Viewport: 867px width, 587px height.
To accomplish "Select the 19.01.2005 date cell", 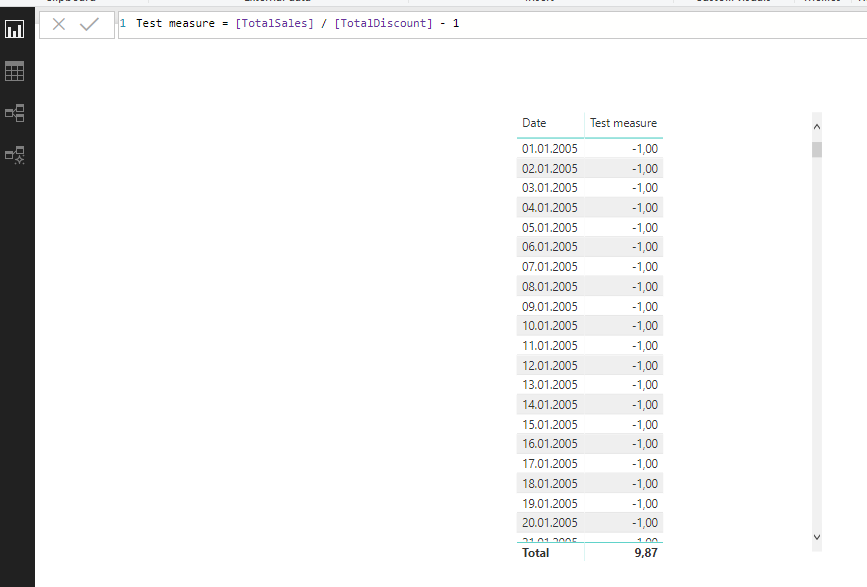I will (550, 504).
